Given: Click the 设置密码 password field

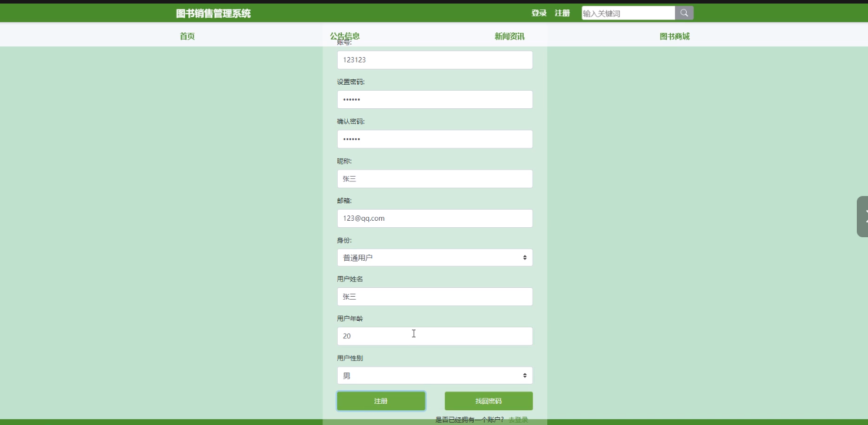Looking at the screenshot, I should click(435, 99).
